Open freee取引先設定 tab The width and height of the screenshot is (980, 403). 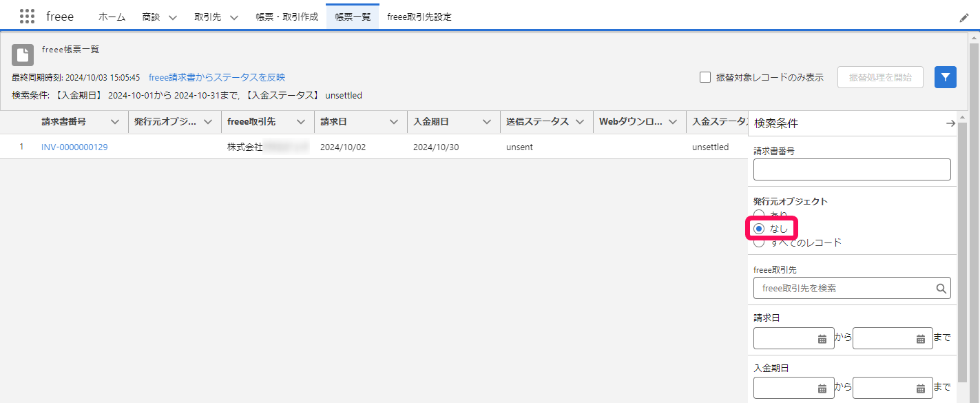click(419, 17)
